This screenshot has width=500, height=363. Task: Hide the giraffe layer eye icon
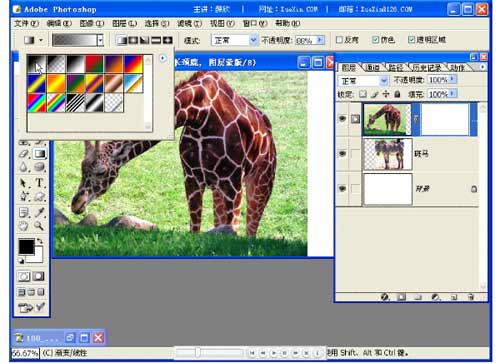coord(342,119)
